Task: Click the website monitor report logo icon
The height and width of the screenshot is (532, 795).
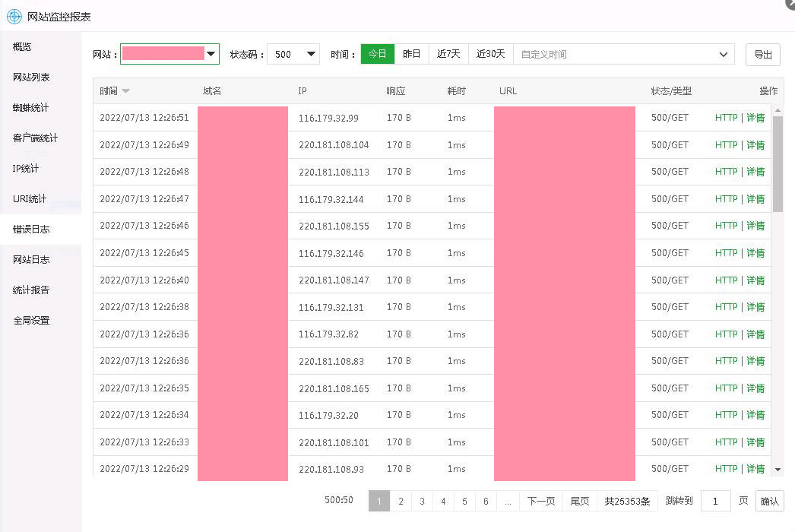Action: [x=14, y=17]
